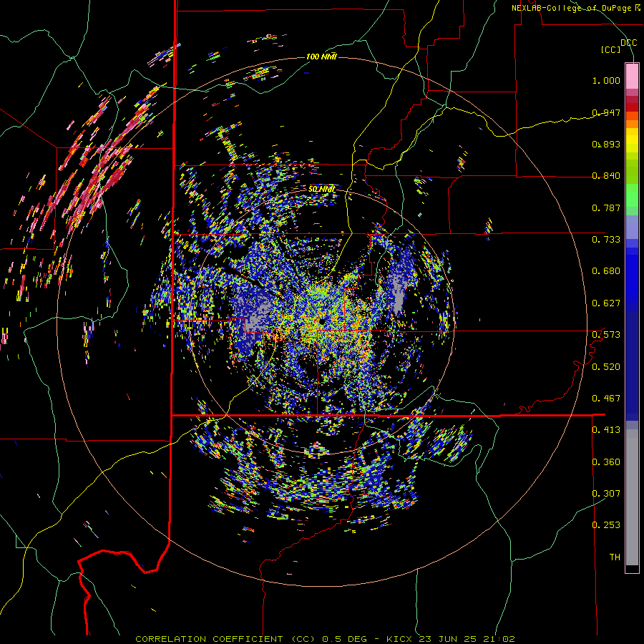Viewport: 644px width, 644px height.
Task: Select the 0.680 color scale label
Action: point(606,271)
